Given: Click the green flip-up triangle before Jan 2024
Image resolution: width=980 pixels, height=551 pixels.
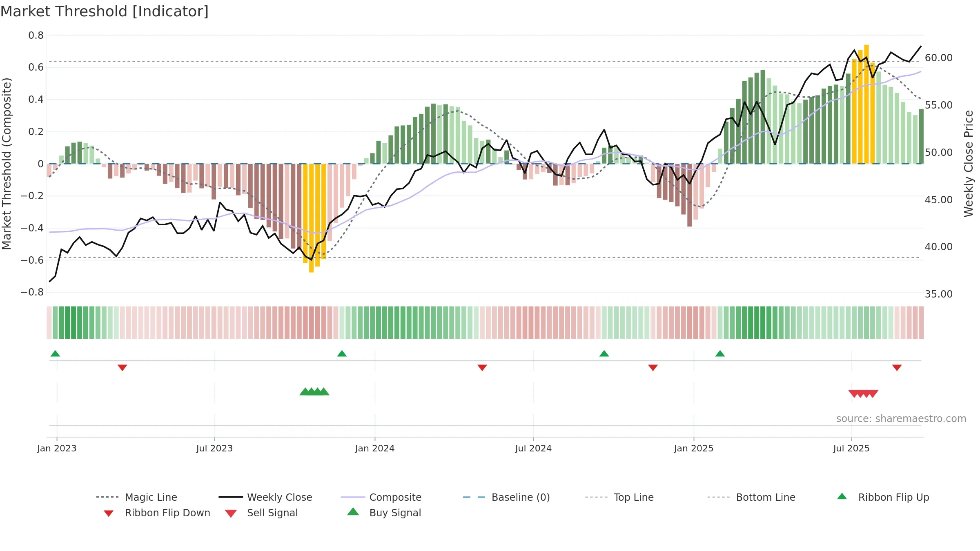Looking at the screenshot, I should [342, 353].
